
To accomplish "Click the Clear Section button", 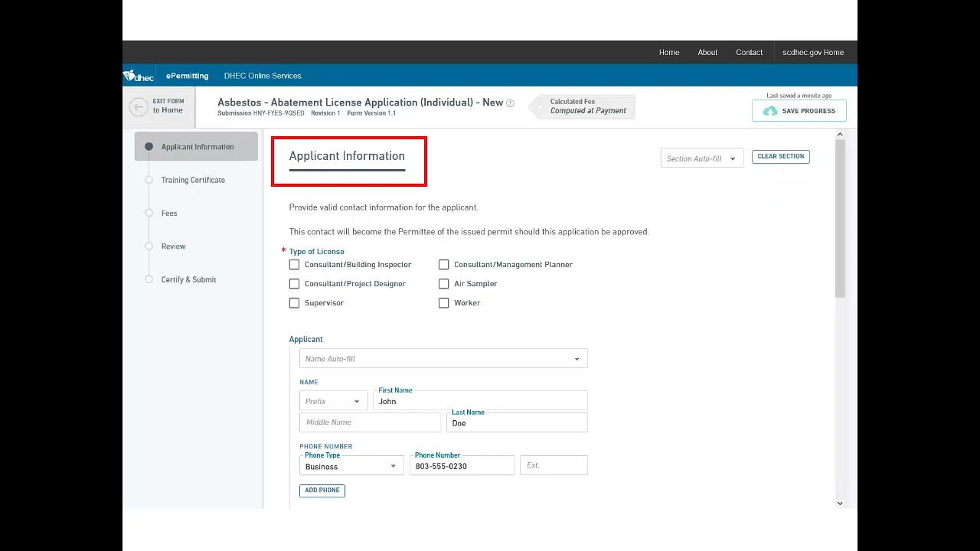I will [781, 156].
